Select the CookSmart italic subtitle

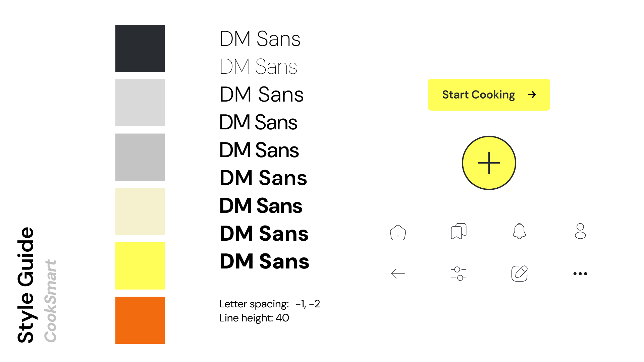pos(51,301)
